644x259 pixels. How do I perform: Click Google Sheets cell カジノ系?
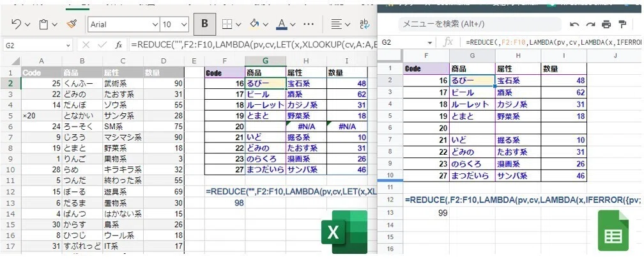[518, 104]
